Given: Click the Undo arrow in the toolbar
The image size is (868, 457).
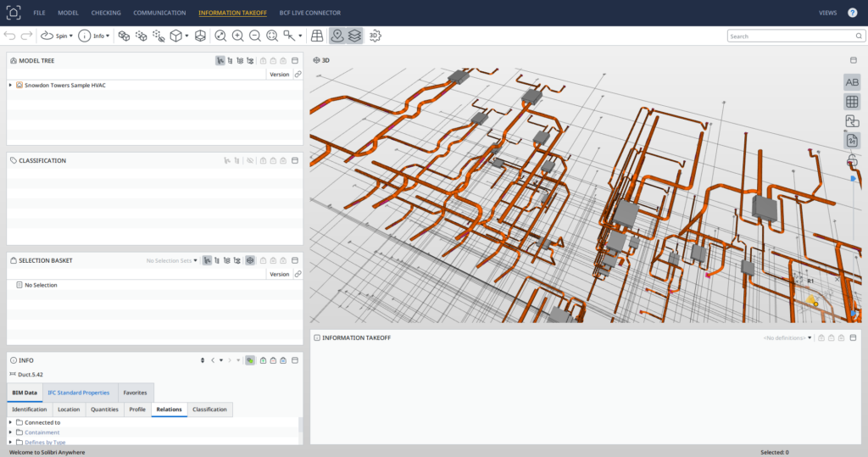Looking at the screenshot, I should pos(10,36).
